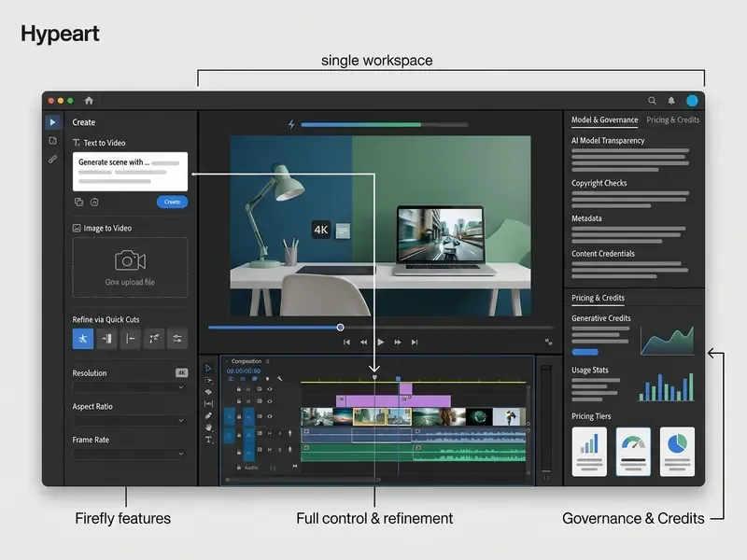Click the audio level meter beside timeline

[546, 419]
